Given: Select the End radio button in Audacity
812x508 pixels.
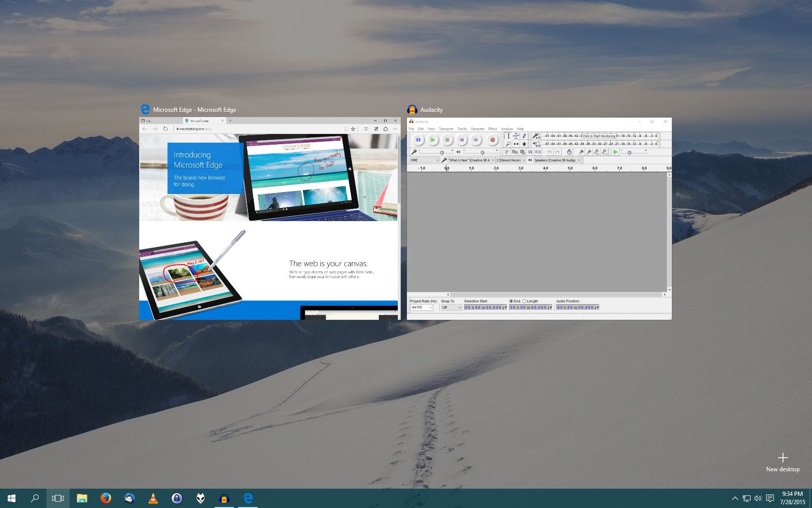Looking at the screenshot, I should coord(511,301).
